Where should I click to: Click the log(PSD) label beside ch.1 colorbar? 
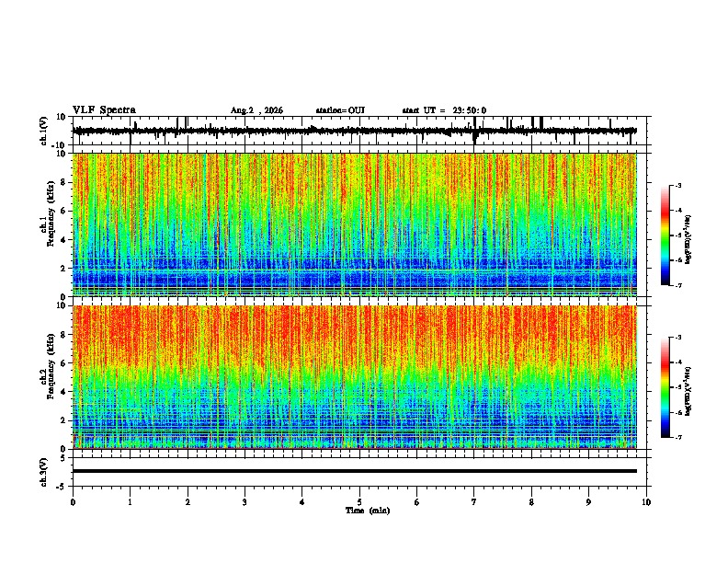pyautogui.click(x=688, y=239)
